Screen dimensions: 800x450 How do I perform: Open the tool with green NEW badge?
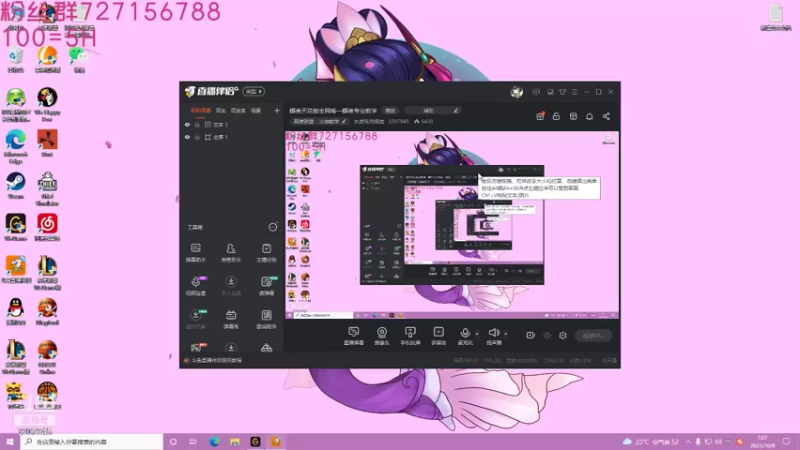tap(266, 286)
